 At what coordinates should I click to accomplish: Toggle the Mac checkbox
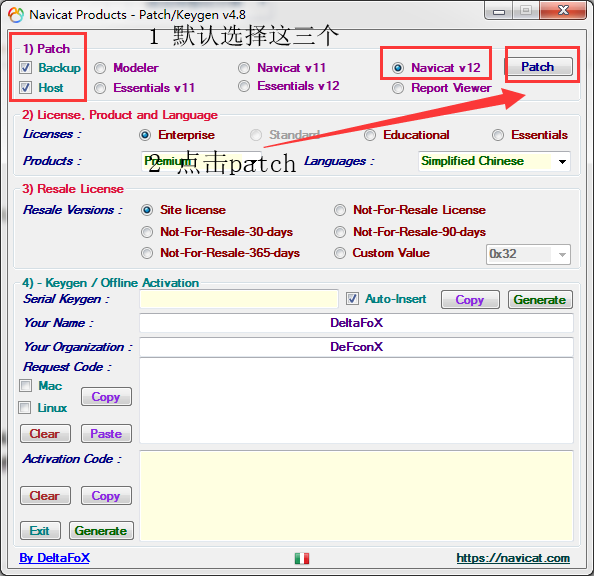[25, 386]
